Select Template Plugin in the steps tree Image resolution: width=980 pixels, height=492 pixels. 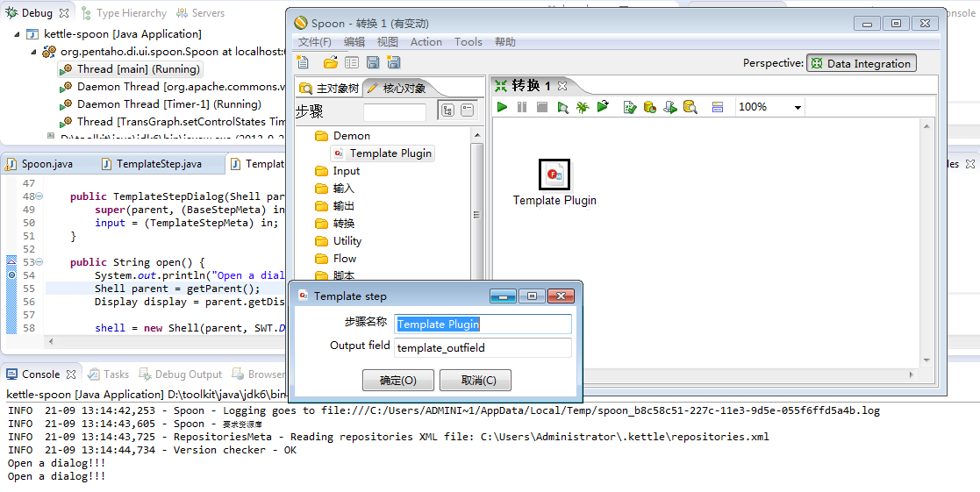pyautogui.click(x=383, y=153)
